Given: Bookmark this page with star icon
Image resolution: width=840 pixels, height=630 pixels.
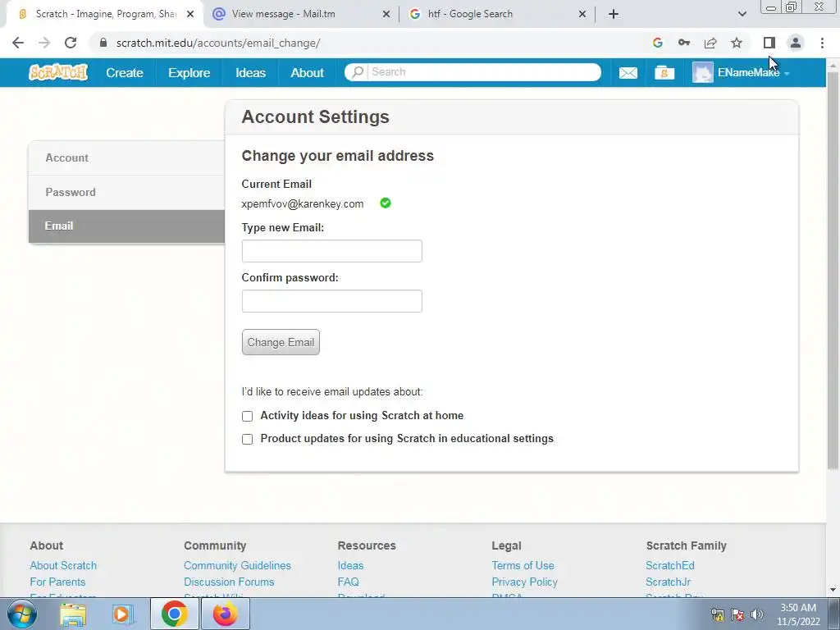Looking at the screenshot, I should [737, 43].
